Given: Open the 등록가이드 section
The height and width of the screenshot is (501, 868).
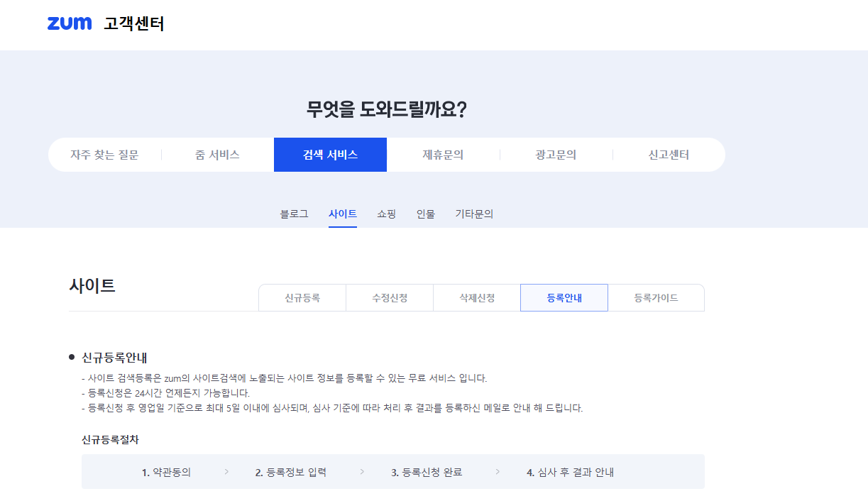Looking at the screenshot, I should click(656, 298).
